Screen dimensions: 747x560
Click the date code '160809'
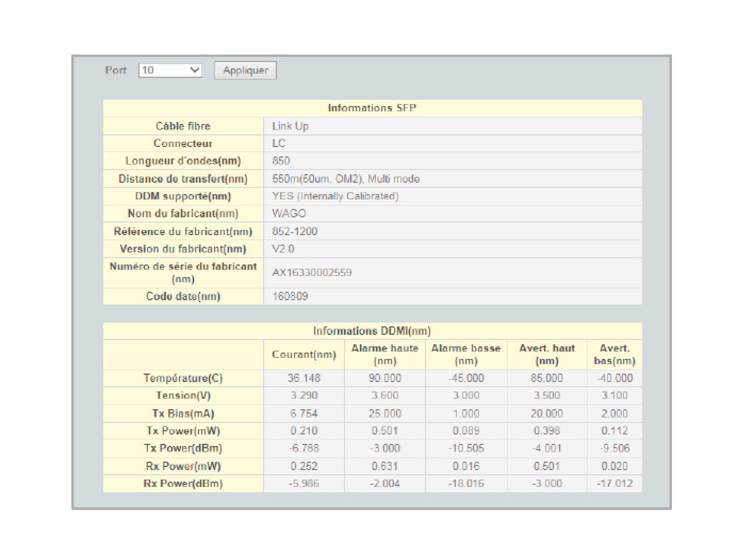[x=290, y=296]
